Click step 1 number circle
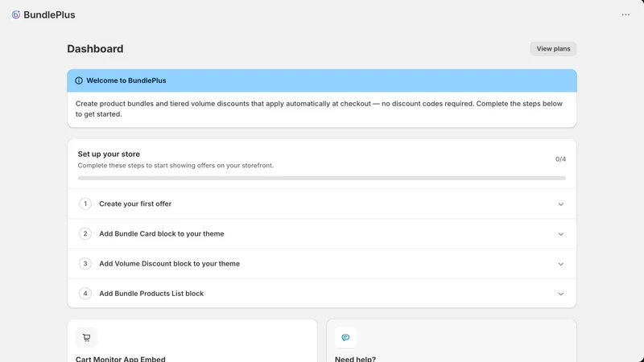The width and height of the screenshot is (644, 362). pyautogui.click(x=85, y=204)
